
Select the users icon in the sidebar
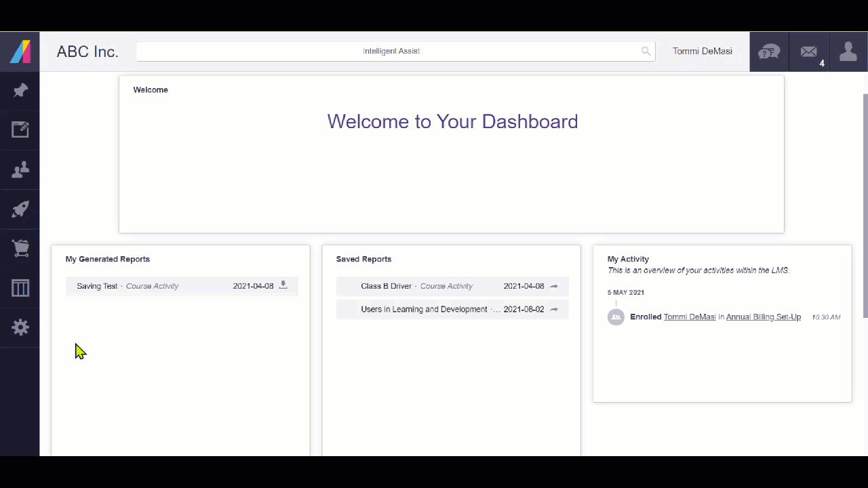(20, 169)
